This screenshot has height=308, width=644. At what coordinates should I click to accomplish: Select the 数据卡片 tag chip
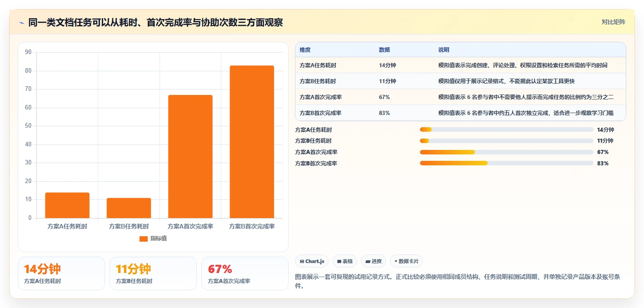click(407, 261)
